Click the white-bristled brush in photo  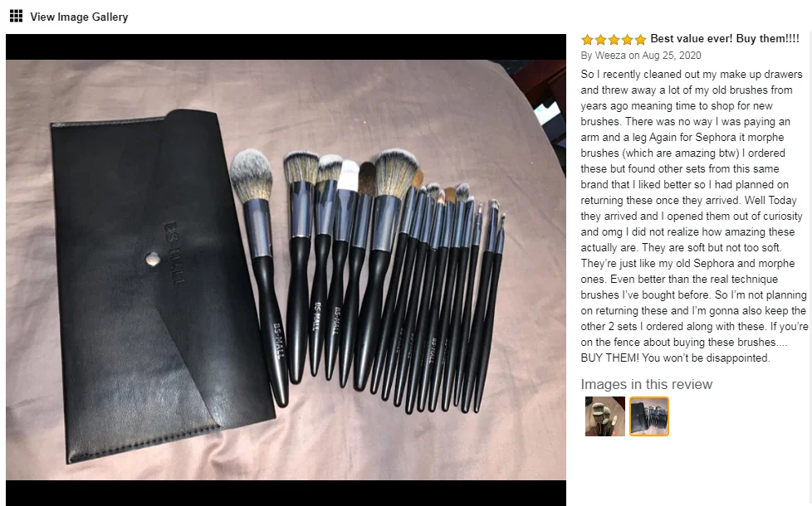pyautogui.click(x=348, y=175)
